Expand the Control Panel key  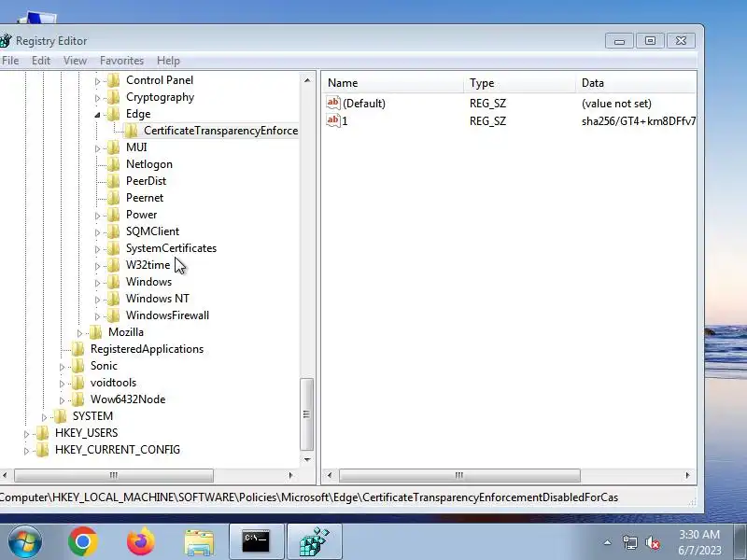click(97, 81)
